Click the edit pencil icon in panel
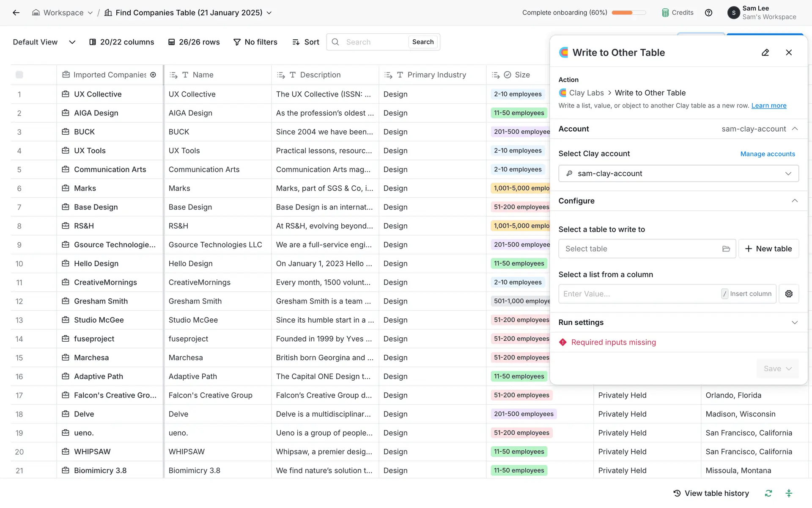812x508 pixels. click(765, 52)
